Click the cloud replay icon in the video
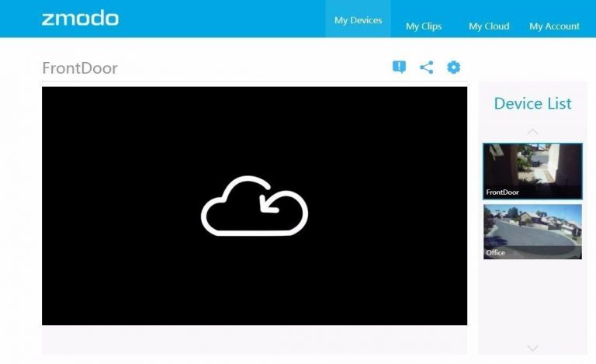 pyautogui.click(x=255, y=205)
